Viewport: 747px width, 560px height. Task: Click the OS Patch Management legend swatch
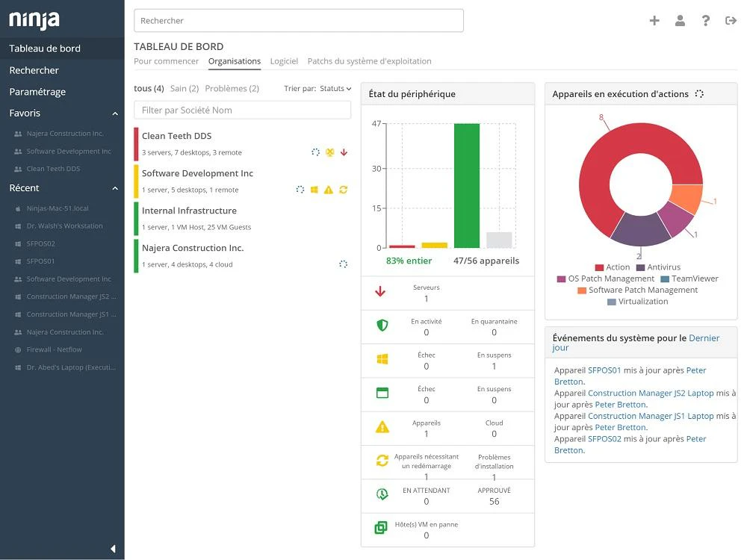pyautogui.click(x=561, y=279)
